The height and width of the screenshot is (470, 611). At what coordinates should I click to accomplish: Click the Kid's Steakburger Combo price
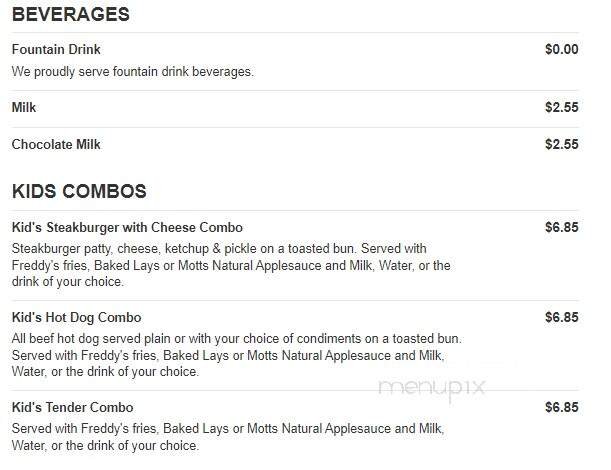pos(562,227)
